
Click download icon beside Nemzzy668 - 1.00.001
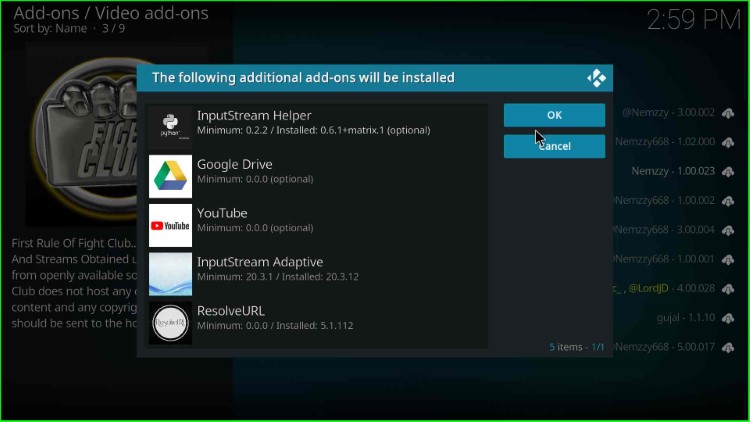click(x=728, y=259)
